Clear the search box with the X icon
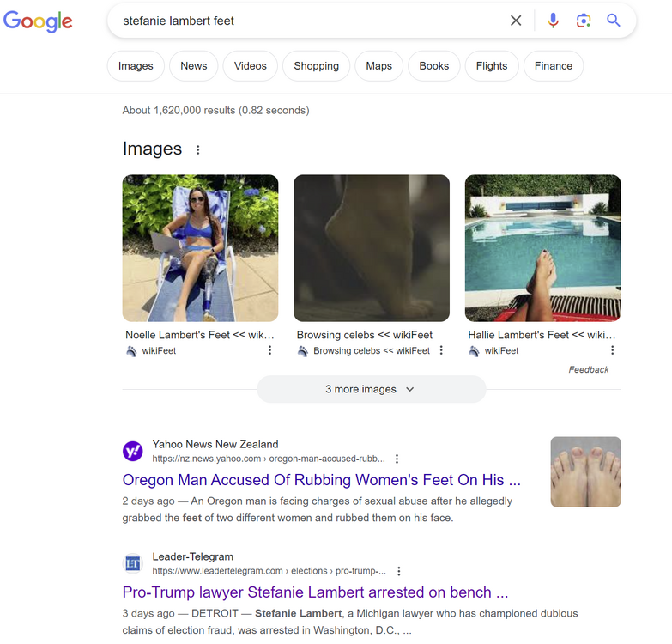This screenshot has width=672, height=644. tap(516, 21)
